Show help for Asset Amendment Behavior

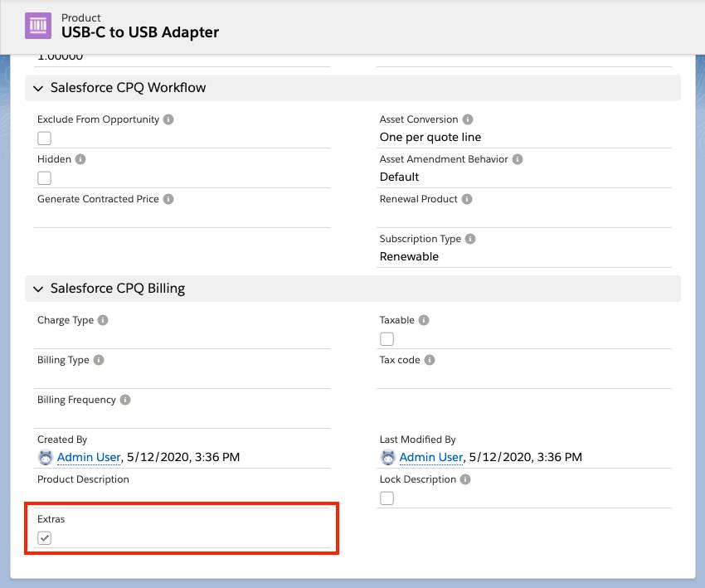[518, 159]
